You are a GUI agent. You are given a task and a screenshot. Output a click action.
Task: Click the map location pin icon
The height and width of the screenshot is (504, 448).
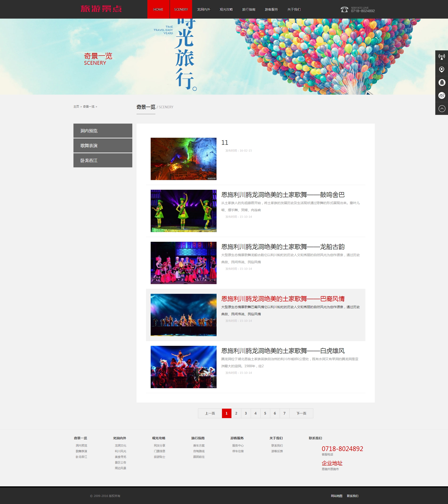pos(441,69)
